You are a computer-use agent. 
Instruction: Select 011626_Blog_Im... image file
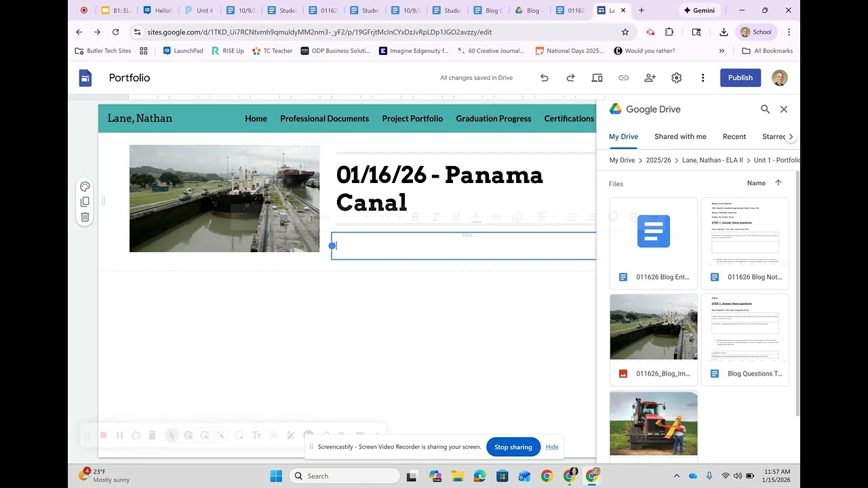pyautogui.click(x=654, y=340)
